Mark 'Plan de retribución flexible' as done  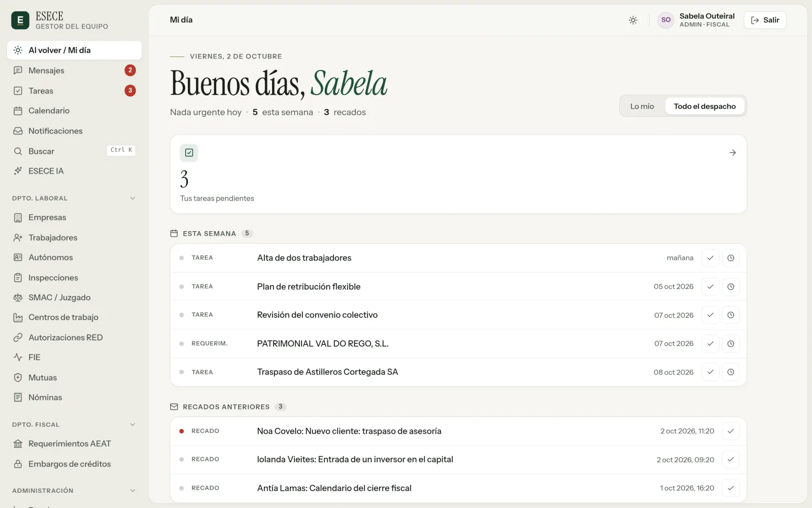710,287
